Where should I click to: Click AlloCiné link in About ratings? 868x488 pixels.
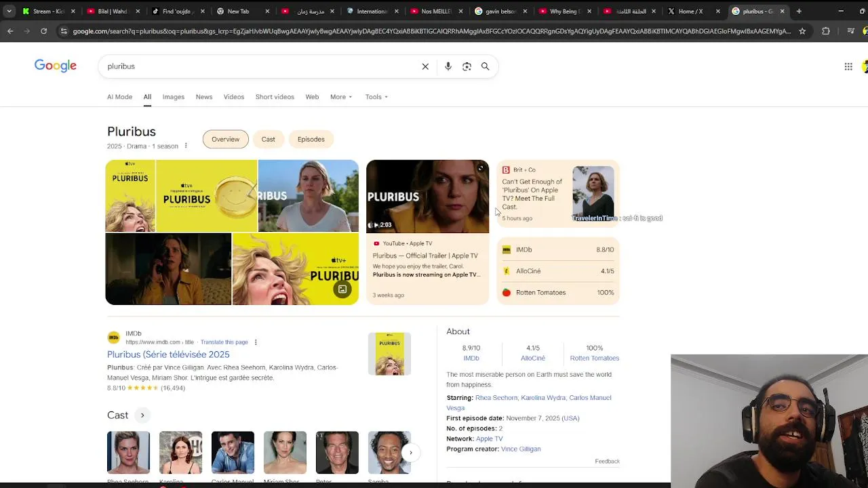[532, 358]
